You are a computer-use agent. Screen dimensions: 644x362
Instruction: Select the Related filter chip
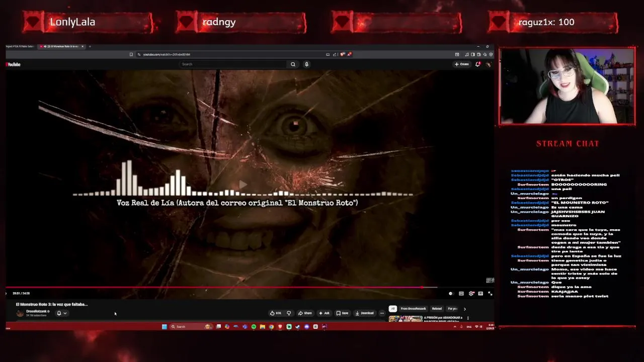coord(437,309)
